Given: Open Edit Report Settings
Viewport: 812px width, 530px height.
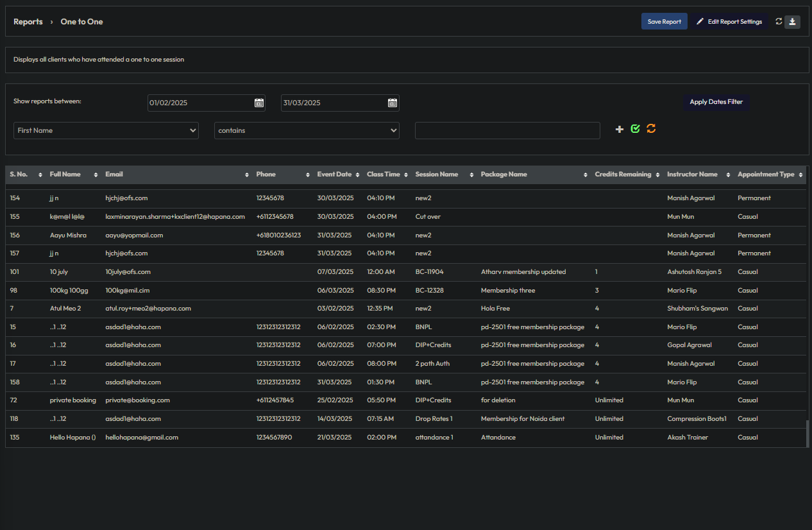Looking at the screenshot, I should (x=729, y=22).
